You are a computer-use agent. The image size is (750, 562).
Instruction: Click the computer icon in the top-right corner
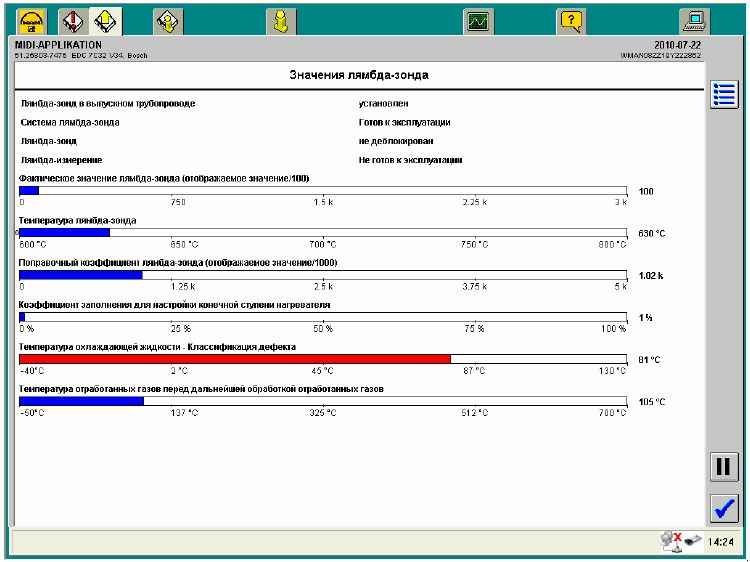693,19
